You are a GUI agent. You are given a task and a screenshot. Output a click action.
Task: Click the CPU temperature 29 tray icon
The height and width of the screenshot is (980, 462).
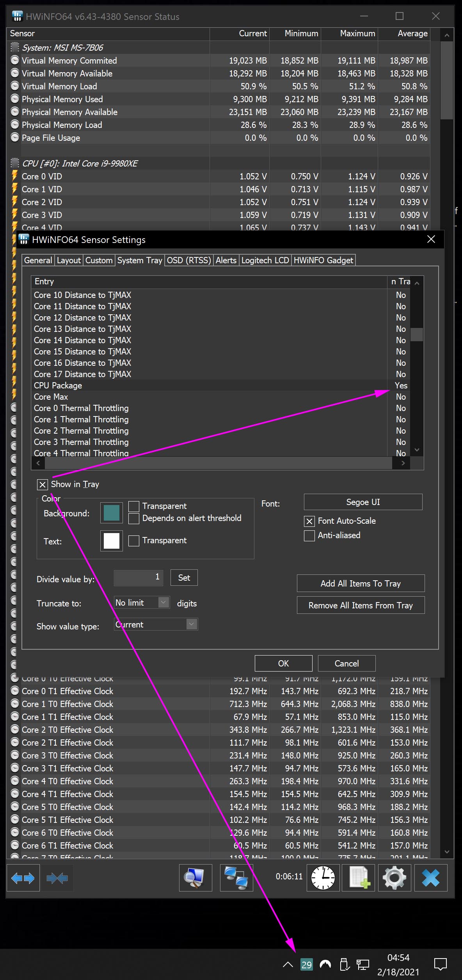click(x=306, y=964)
